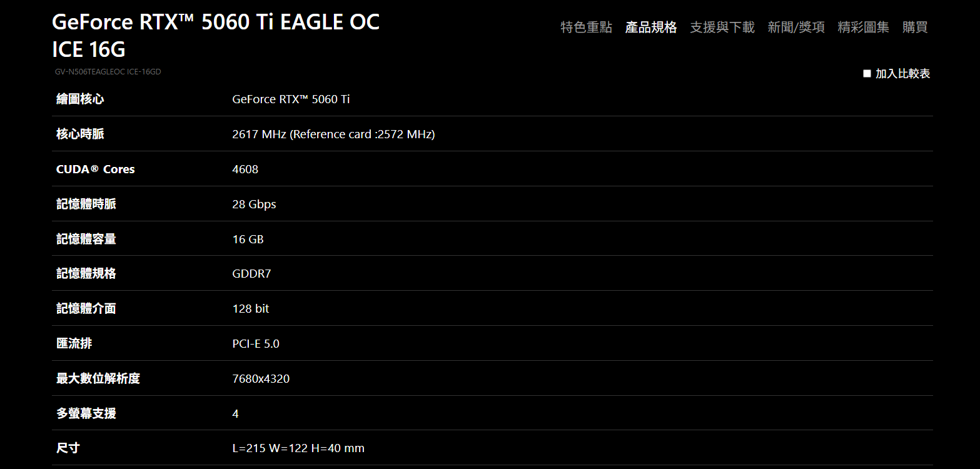Click the 28 Gbps memory clock value
Viewport: 980px width, 469px height.
click(254, 204)
